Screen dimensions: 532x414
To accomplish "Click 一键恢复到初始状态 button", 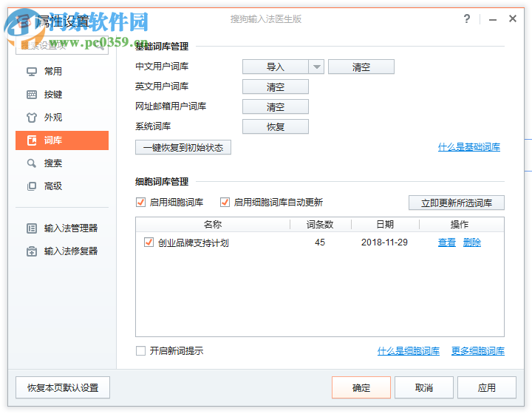I will 183,148.
